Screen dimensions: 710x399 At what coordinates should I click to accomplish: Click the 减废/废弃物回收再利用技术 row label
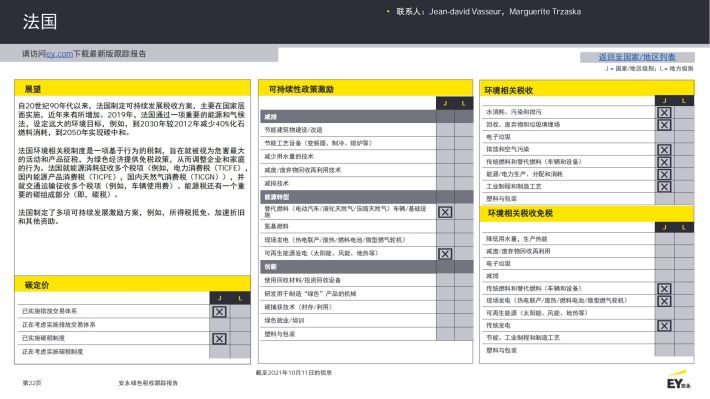click(x=302, y=170)
